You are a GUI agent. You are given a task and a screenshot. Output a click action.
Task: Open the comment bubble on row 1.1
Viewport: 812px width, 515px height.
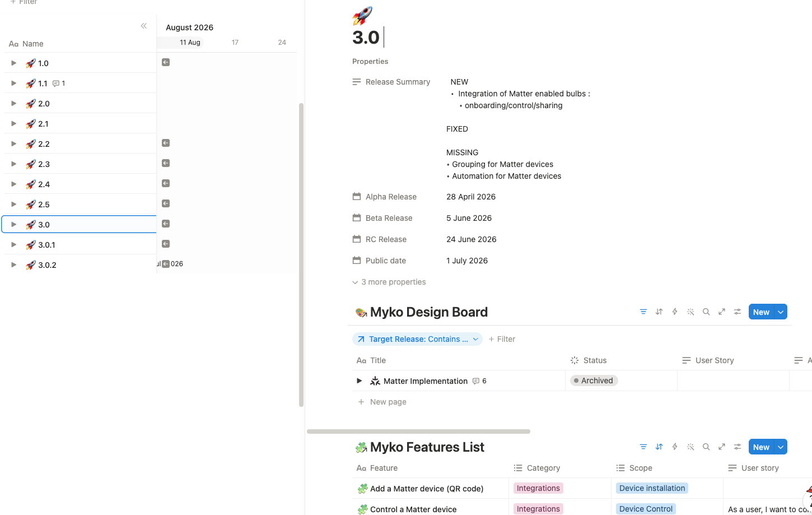pos(59,83)
